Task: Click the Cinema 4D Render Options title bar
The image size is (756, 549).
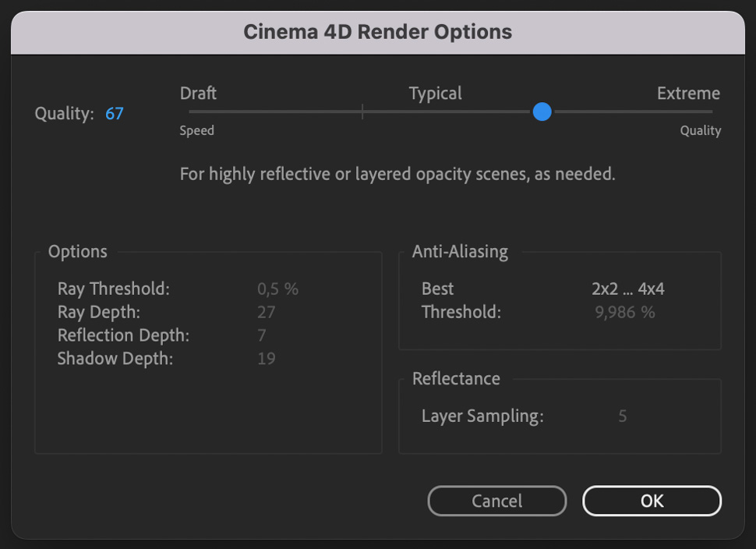Action: coord(377,32)
